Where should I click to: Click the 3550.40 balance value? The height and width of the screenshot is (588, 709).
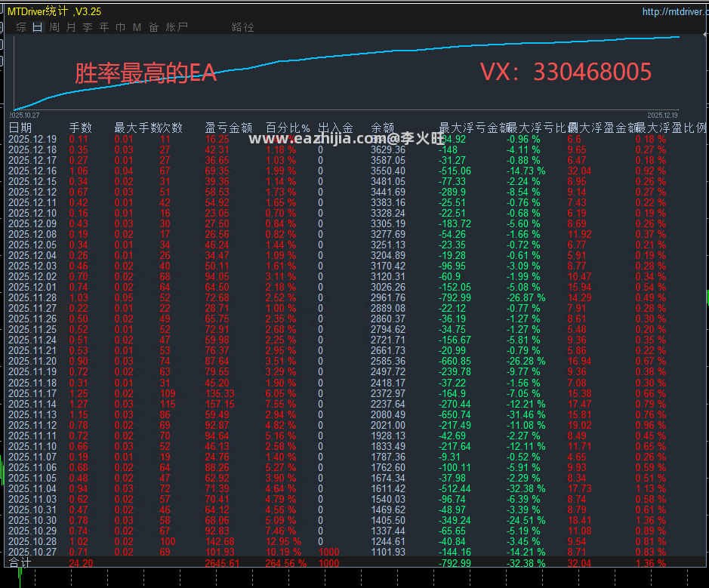(388, 171)
